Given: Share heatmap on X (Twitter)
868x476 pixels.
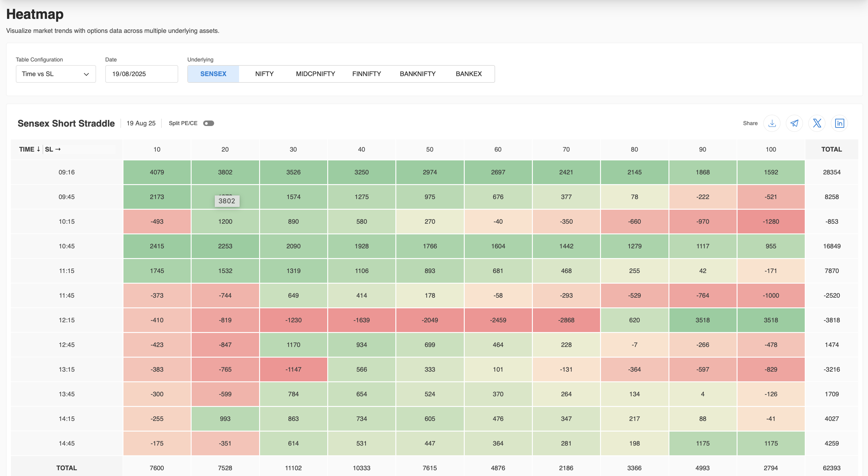Looking at the screenshot, I should pyautogui.click(x=817, y=123).
